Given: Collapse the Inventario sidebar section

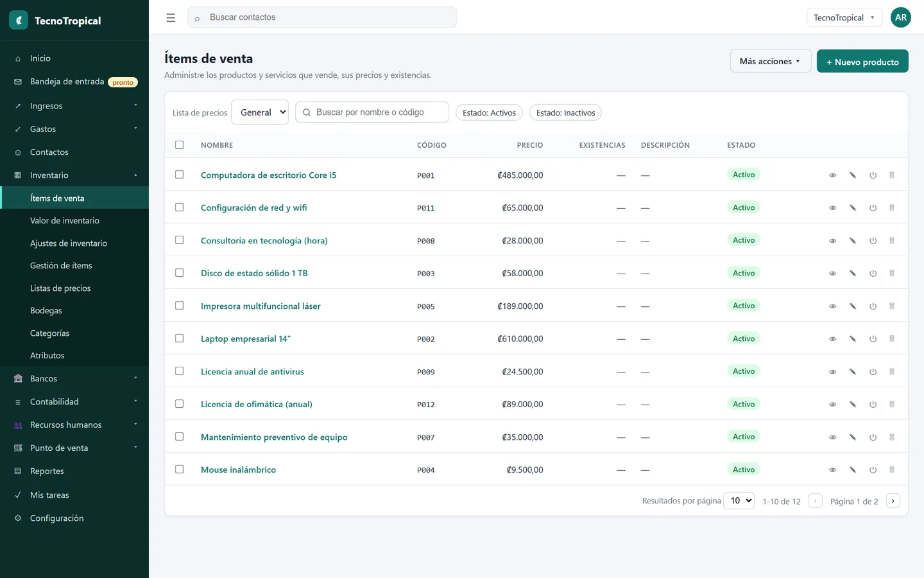Looking at the screenshot, I should coord(74,175).
